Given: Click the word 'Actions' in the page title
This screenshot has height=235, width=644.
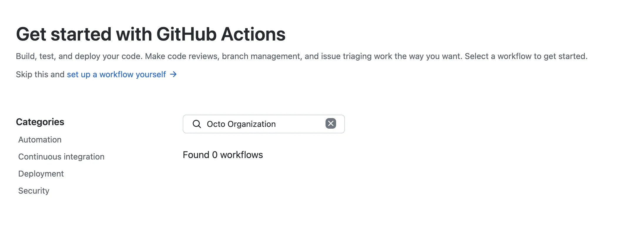Looking at the screenshot, I should [x=253, y=34].
